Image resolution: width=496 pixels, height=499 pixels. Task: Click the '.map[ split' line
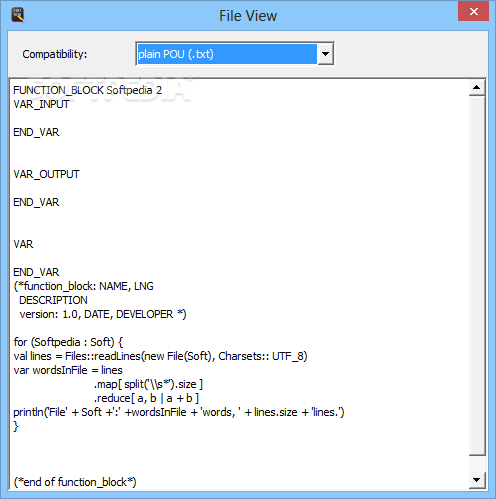point(148,384)
